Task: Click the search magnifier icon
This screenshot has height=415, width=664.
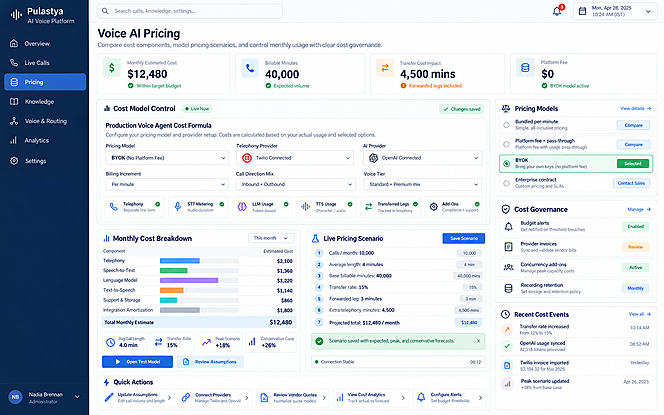Action: click(105, 11)
